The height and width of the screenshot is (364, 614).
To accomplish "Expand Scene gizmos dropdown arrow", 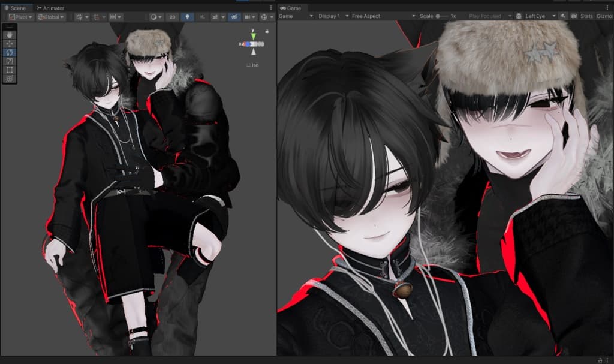I will click(x=272, y=17).
